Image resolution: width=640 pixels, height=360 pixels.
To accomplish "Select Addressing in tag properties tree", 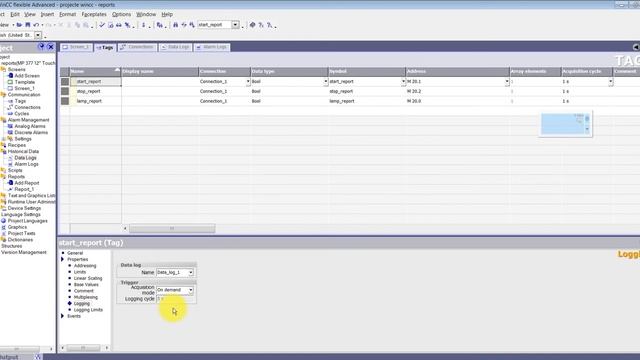I will (x=85, y=266).
